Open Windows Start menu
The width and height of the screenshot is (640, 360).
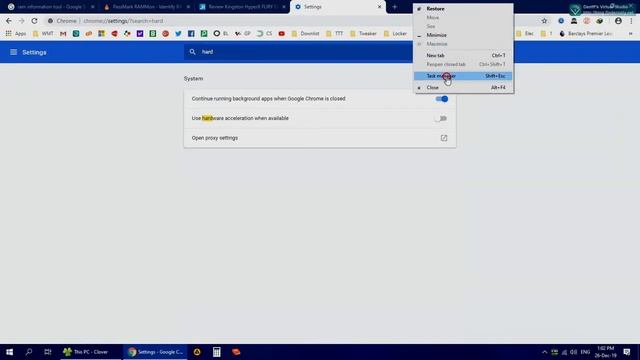(x=9, y=352)
